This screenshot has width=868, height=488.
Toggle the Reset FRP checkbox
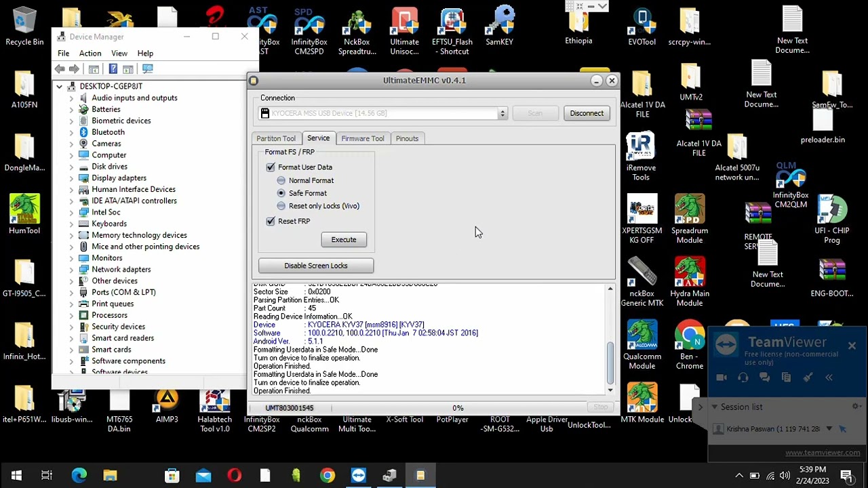coord(271,222)
